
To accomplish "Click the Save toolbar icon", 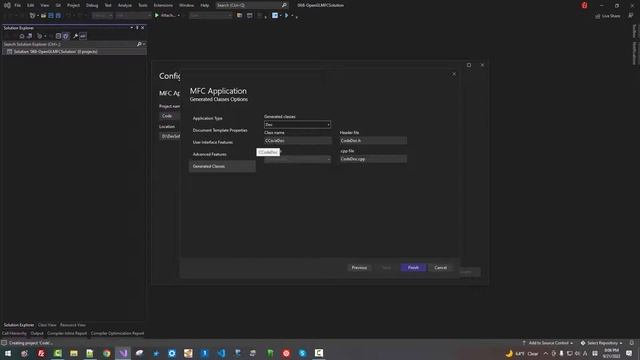I will [x=51, y=16].
